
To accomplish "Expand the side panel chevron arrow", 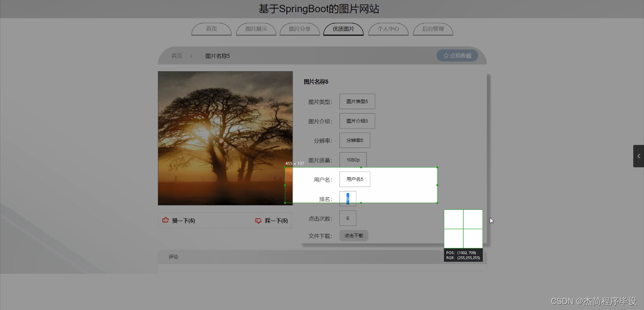I will click(639, 156).
